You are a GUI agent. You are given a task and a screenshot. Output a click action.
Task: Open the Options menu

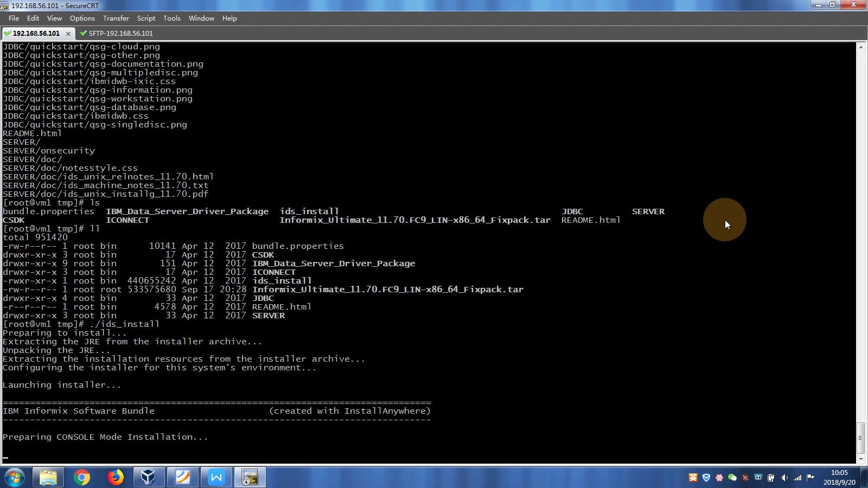pyautogui.click(x=82, y=18)
